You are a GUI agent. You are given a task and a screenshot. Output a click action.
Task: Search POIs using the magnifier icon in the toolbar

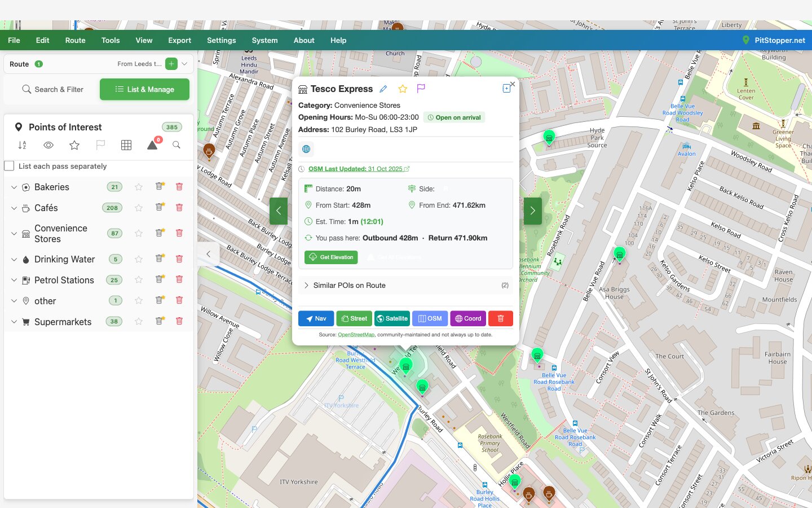[x=176, y=145]
